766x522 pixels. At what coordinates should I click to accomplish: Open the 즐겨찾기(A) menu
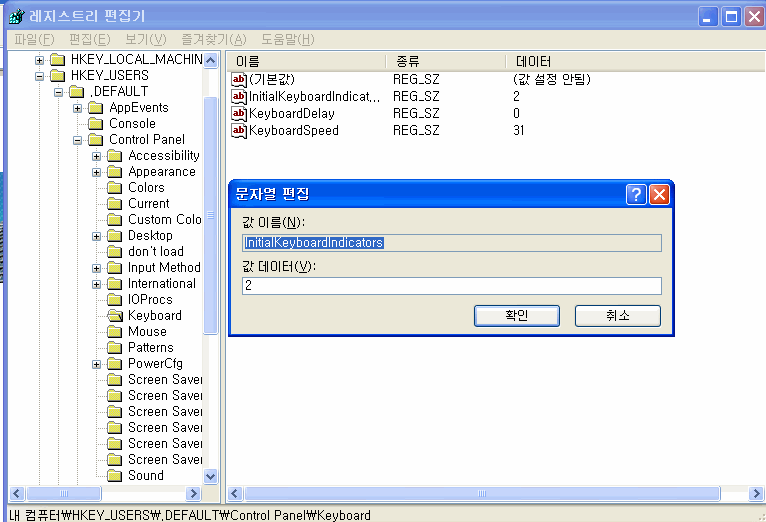click(214, 40)
